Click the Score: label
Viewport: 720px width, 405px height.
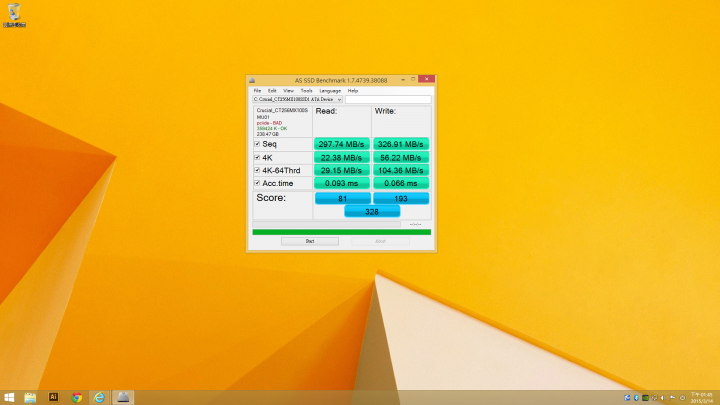[x=271, y=198]
